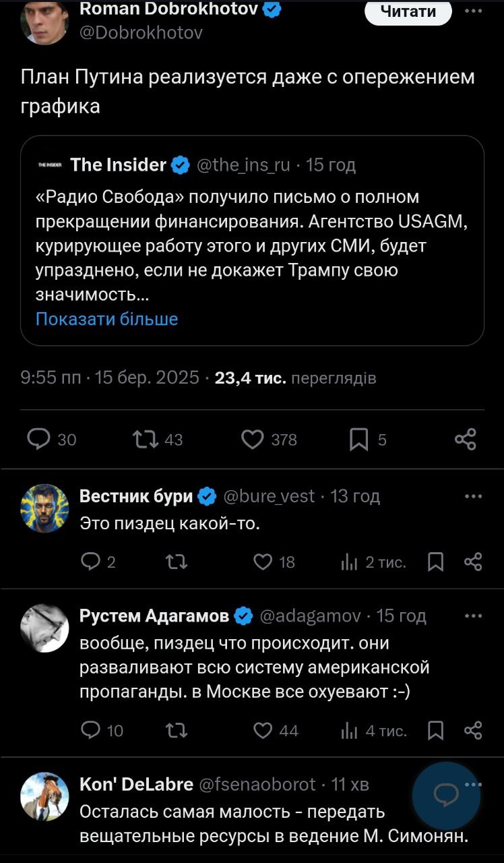Open floating compose reply button
The height and width of the screenshot is (863, 504).
tap(445, 796)
